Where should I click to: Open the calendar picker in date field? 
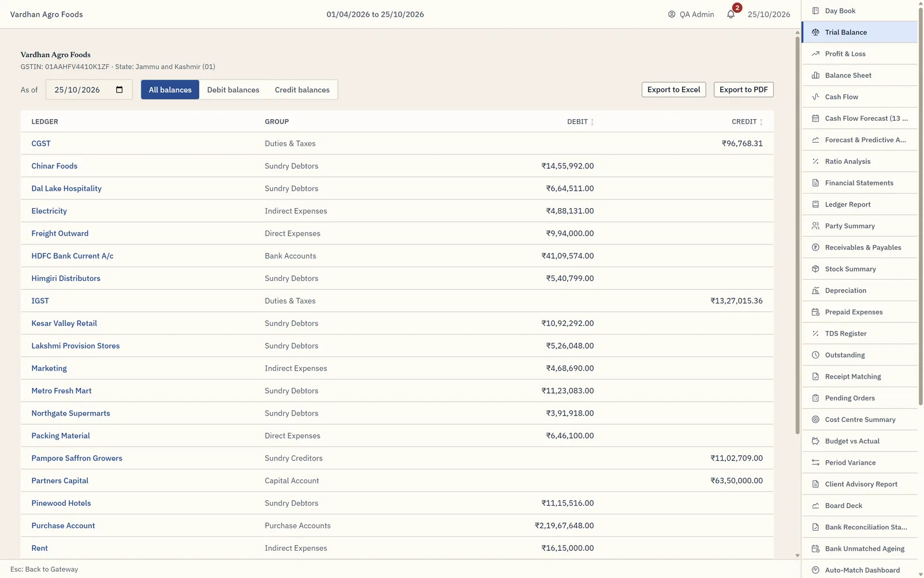(x=120, y=90)
